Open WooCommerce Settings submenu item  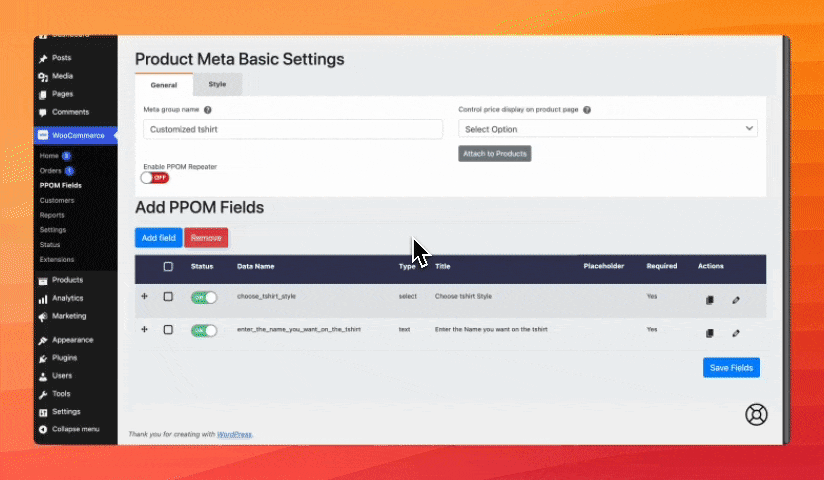click(x=53, y=230)
